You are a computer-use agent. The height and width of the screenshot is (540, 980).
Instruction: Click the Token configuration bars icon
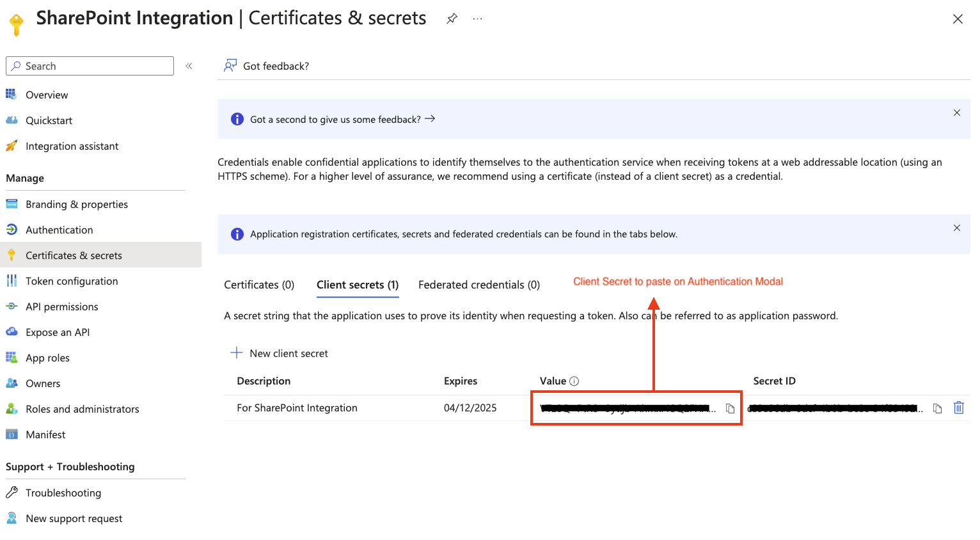(x=12, y=280)
